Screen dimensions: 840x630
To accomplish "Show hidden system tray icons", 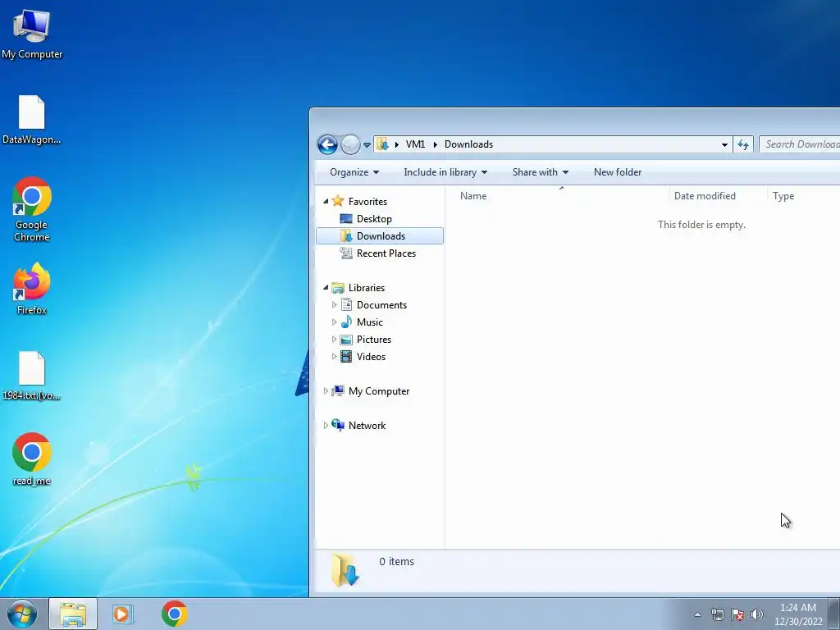I will click(697, 614).
